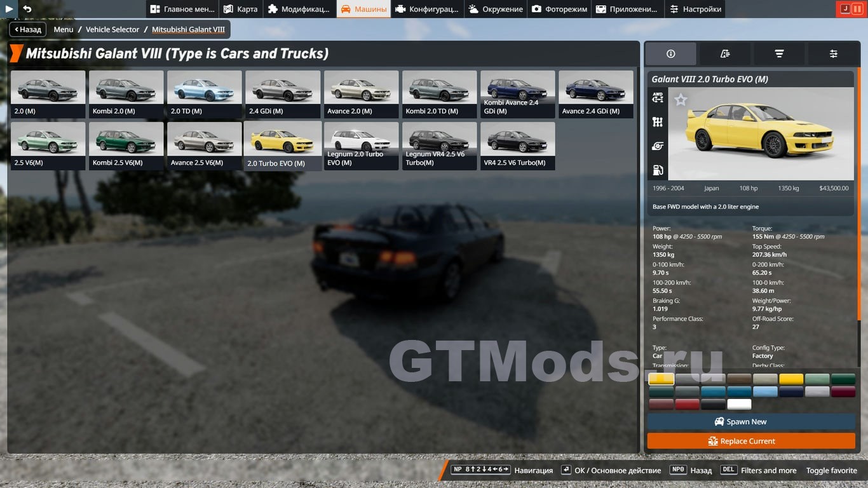This screenshot has height=488, width=868.
Task: Click the AWD drivetrain icon
Action: point(658,98)
